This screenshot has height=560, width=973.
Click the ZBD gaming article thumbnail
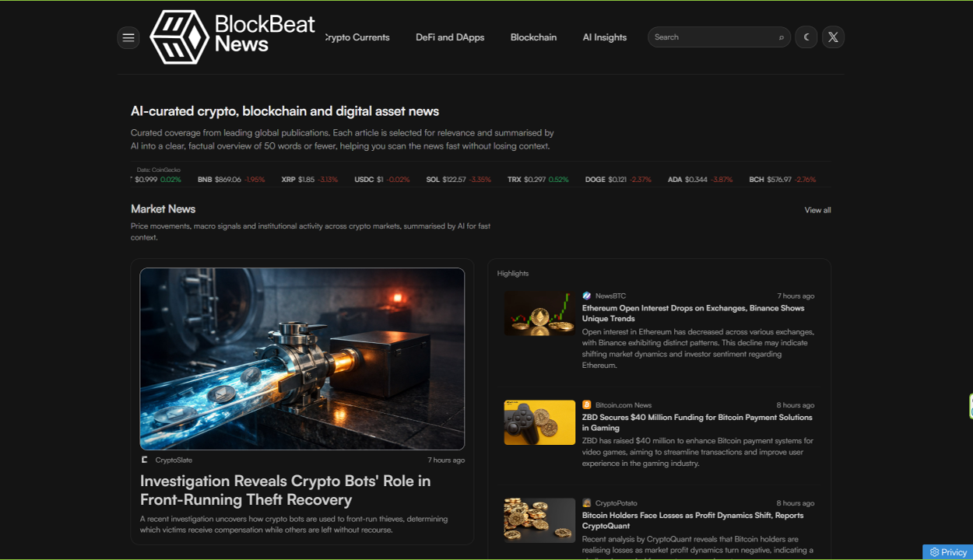coord(539,422)
